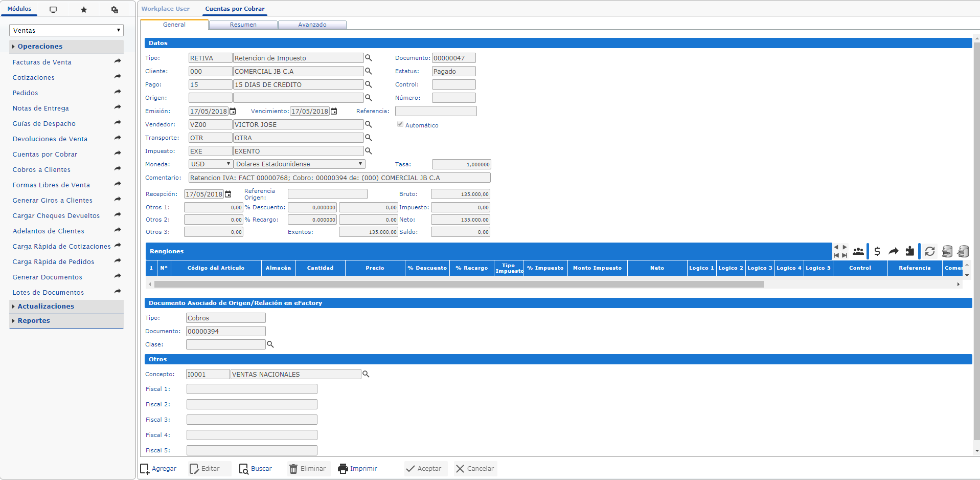980x480 pixels.
Task: Click the Buscar button
Action: click(x=256, y=468)
